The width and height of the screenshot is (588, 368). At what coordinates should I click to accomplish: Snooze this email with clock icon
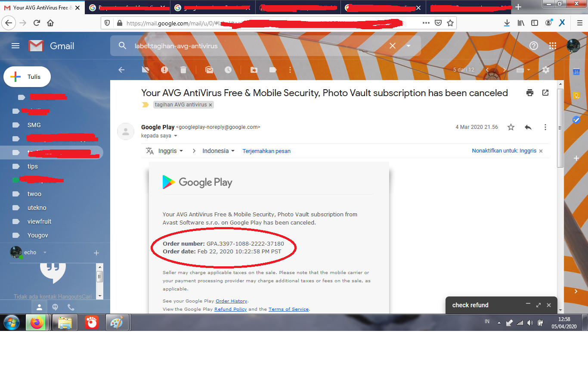coord(228,70)
